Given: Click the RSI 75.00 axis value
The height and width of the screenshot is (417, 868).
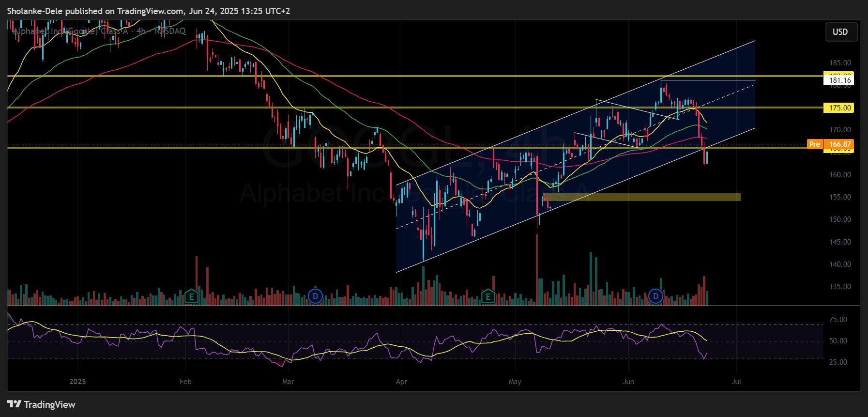Looking at the screenshot, I should [838, 320].
